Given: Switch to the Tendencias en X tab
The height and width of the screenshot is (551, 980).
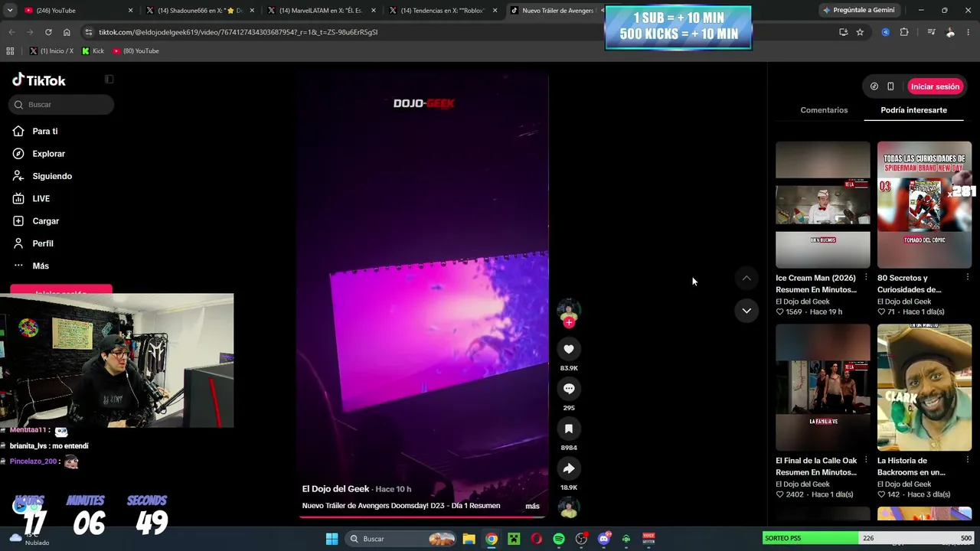Looking at the screenshot, I should (x=442, y=11).
